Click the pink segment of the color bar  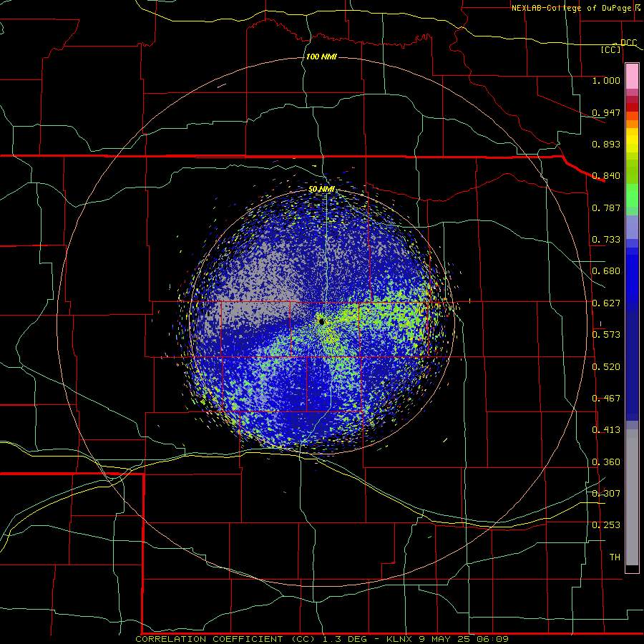632,77
